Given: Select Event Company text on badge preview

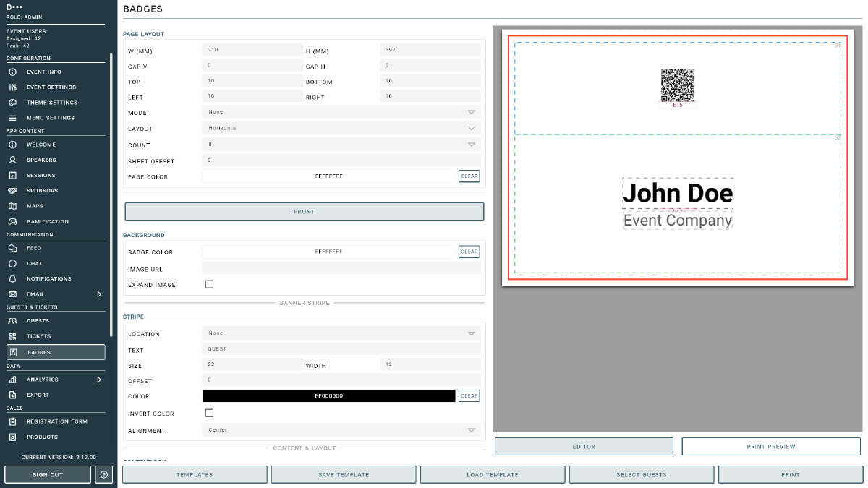Looking at the screenshot, I should 678,221.
